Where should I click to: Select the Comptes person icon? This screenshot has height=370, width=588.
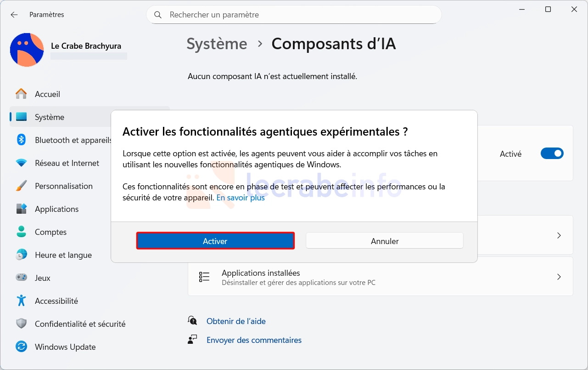(x=21, y=232)
